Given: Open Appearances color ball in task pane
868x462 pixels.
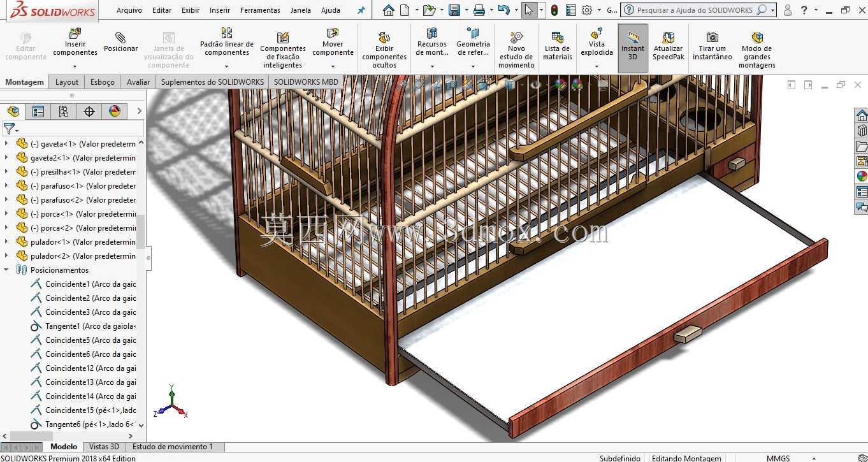Looking at the screenshot, I should coord(862,177).
